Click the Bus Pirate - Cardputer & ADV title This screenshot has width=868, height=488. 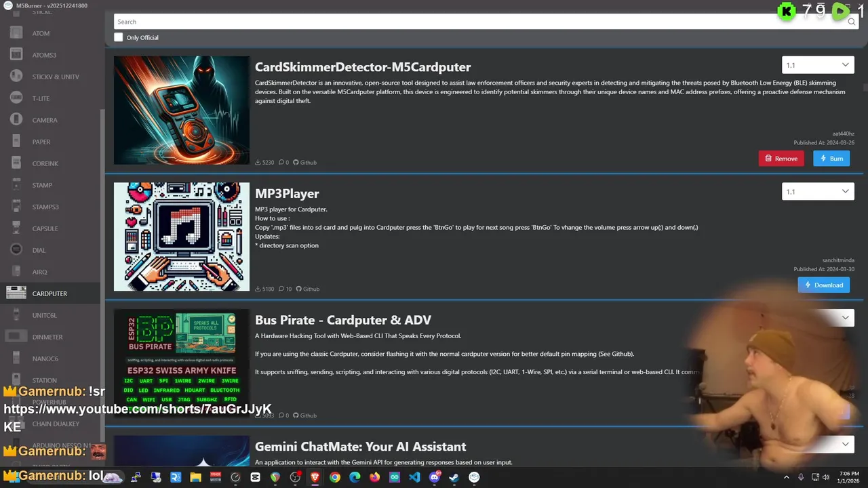343,320
